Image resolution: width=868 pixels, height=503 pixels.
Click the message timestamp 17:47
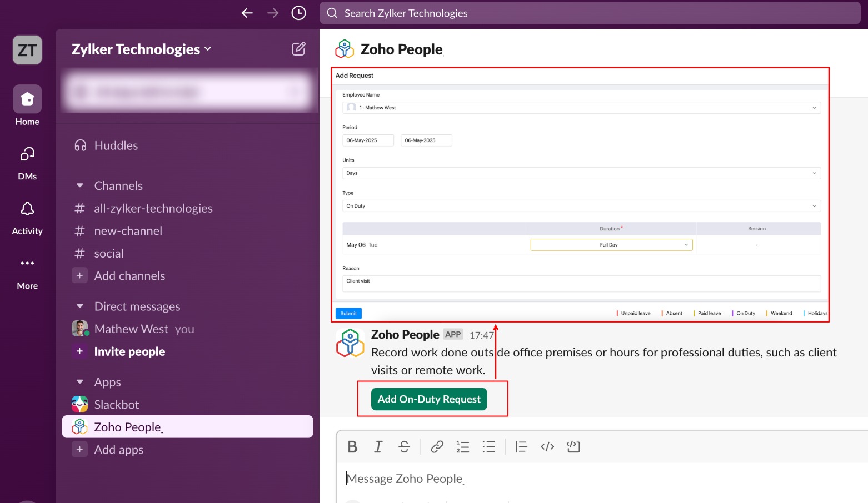482,335
